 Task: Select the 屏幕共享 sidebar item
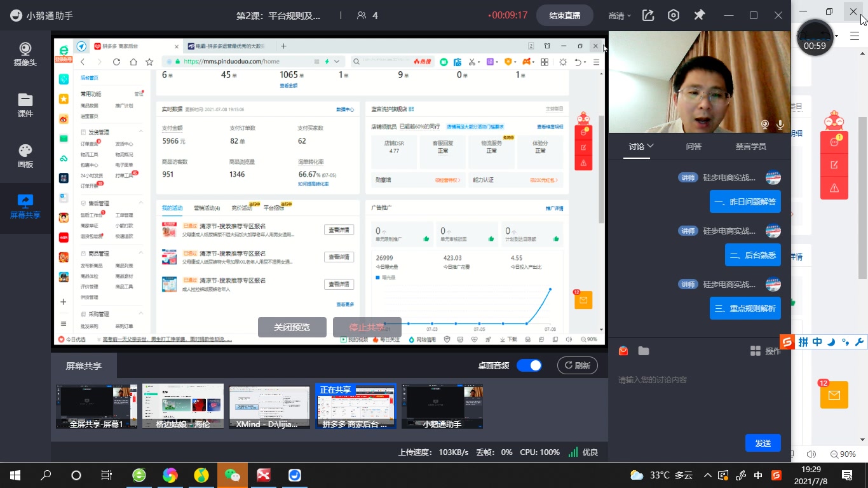coord(25,207)
